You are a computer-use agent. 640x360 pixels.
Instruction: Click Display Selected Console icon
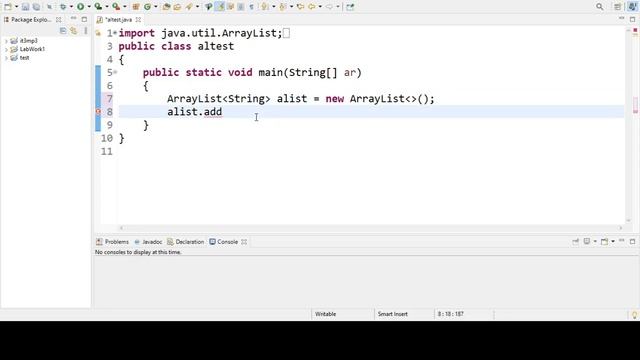click(587, 241)
